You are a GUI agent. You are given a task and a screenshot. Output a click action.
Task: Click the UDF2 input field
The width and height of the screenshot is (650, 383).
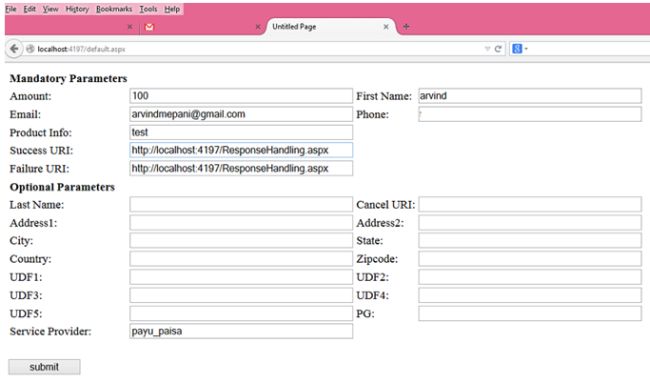530,277
